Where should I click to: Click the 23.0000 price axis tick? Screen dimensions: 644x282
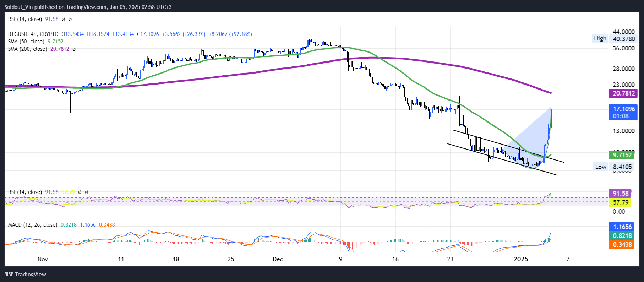pyautogui.click(x=624, y=85)
